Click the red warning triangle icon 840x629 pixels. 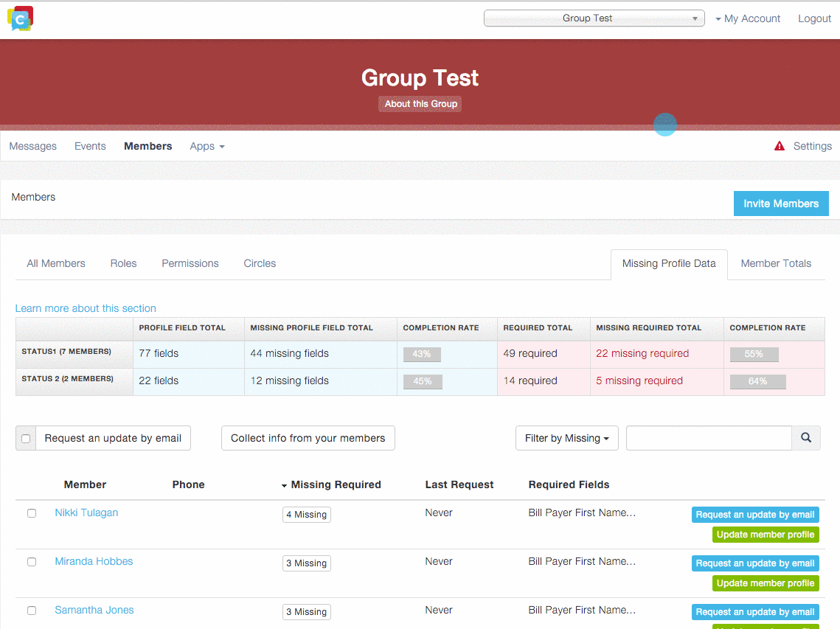point(780,146)
